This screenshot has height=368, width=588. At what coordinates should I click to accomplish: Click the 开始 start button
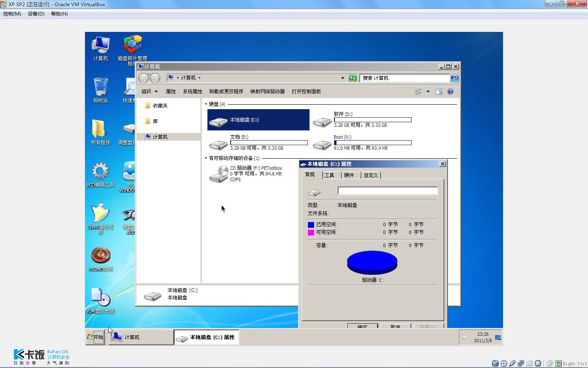click(96, 337)
